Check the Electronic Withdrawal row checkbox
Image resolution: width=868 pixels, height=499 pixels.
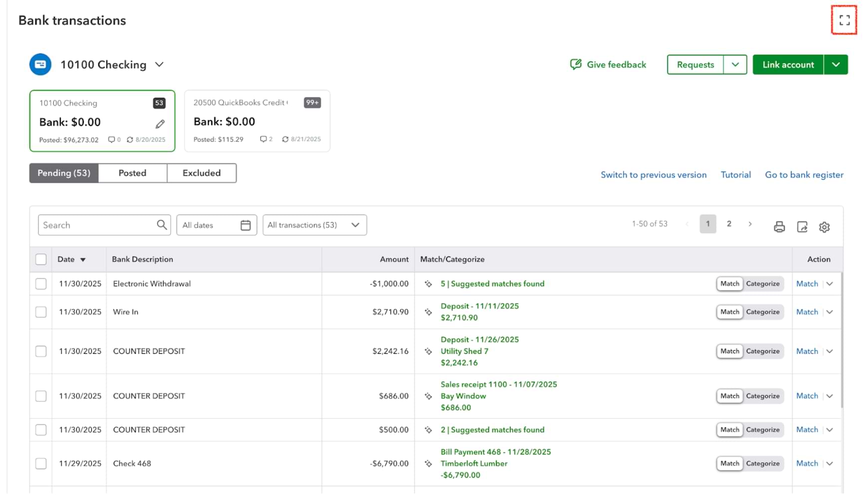[41, 284]
